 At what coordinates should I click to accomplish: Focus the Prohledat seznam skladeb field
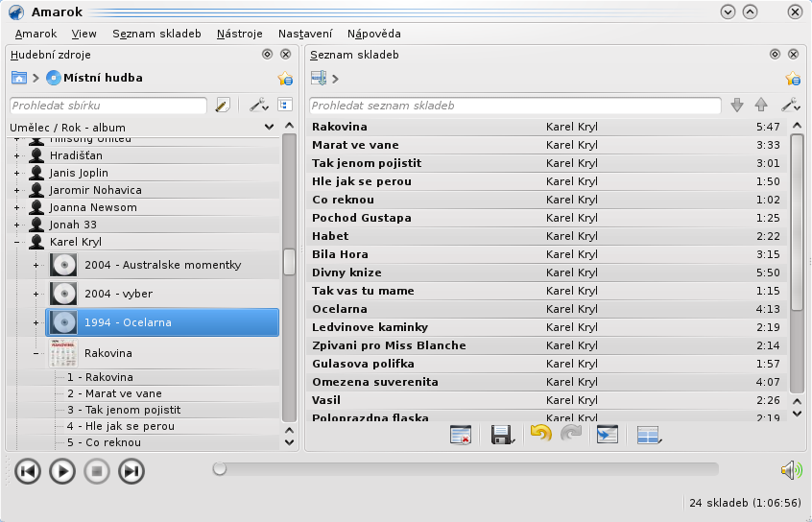[x=514, y=106]
